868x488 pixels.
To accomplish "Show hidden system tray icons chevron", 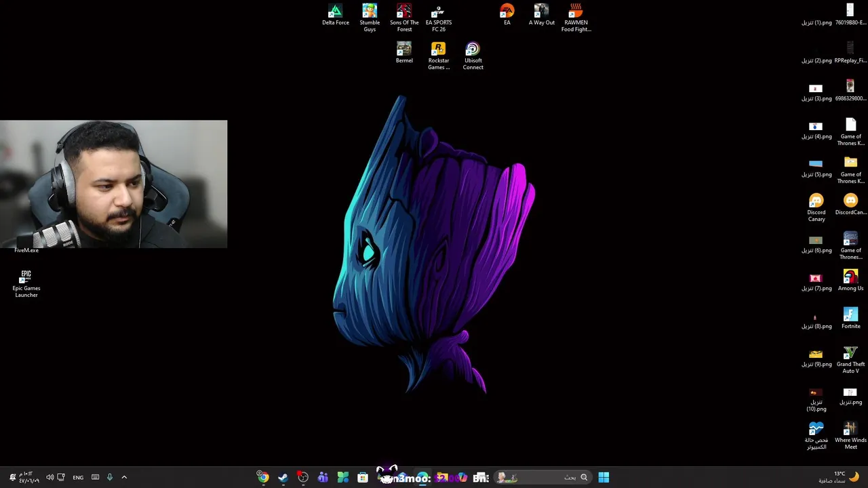I will (124, 477).
